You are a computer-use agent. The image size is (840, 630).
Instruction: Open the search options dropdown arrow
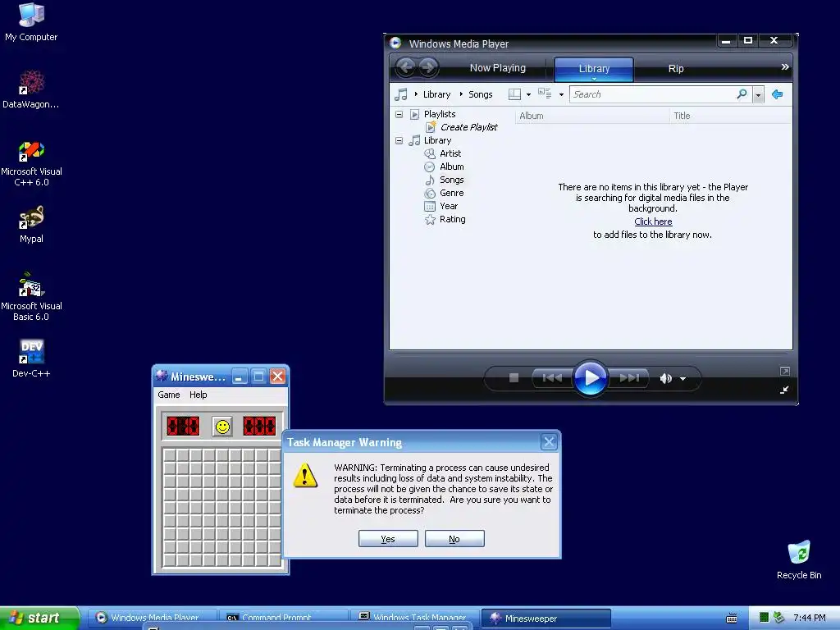pyautogui.click(x=758, y=95)
